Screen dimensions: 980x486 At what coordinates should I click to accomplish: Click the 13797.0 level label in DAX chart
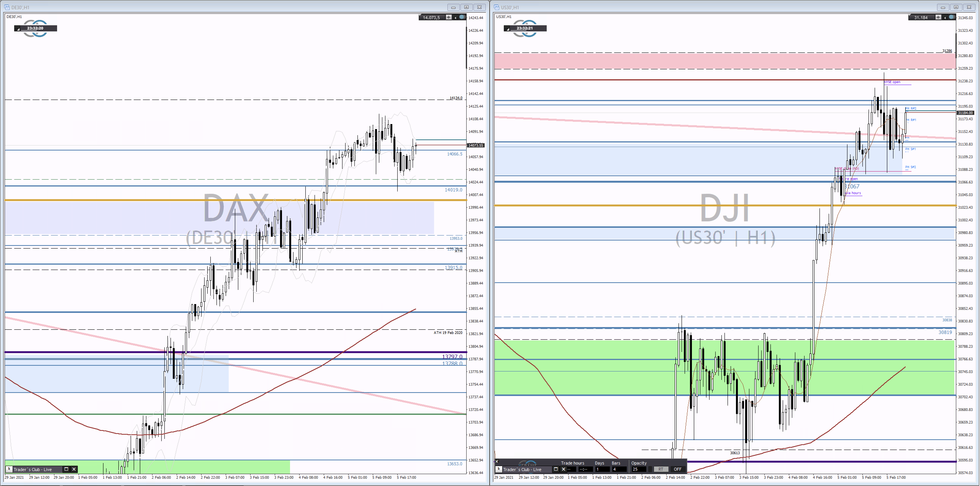click(x=452, y=357)
